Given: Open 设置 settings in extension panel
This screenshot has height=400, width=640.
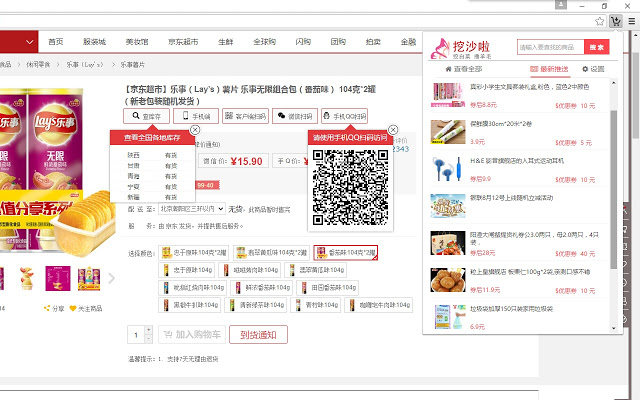Looking at the screenshot, I should (x=593, y=69).
